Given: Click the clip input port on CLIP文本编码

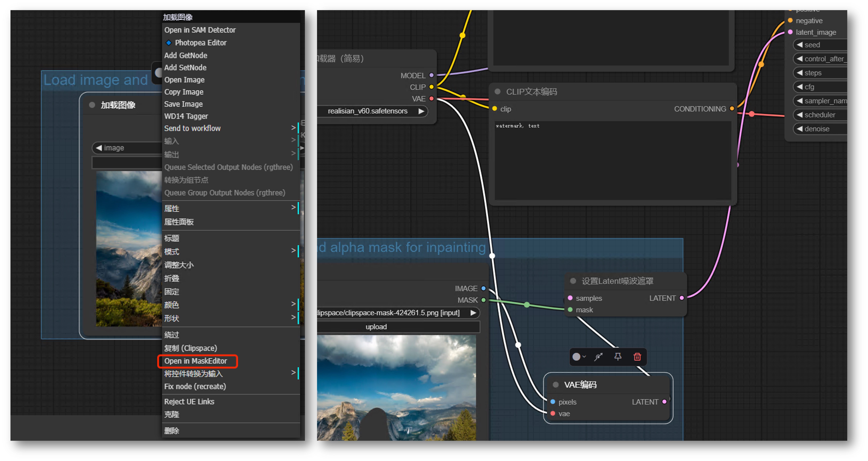Looking at the screenshot, I should tap(495, 109).
